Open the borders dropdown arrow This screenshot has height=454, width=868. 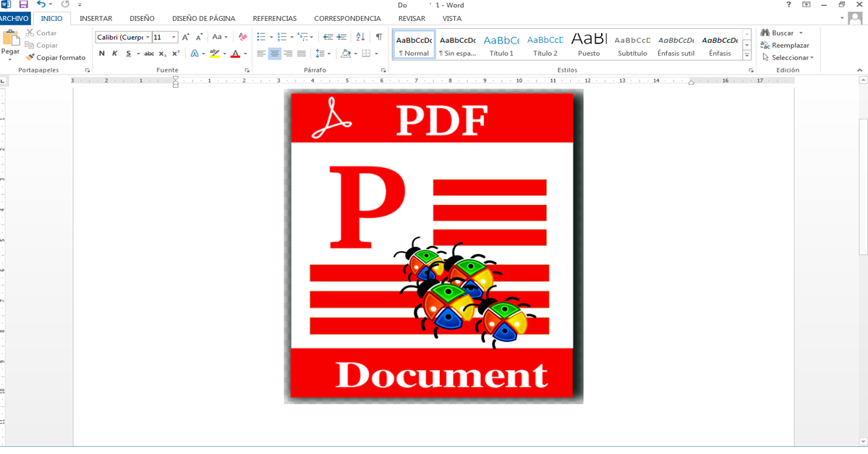[376, 54]
